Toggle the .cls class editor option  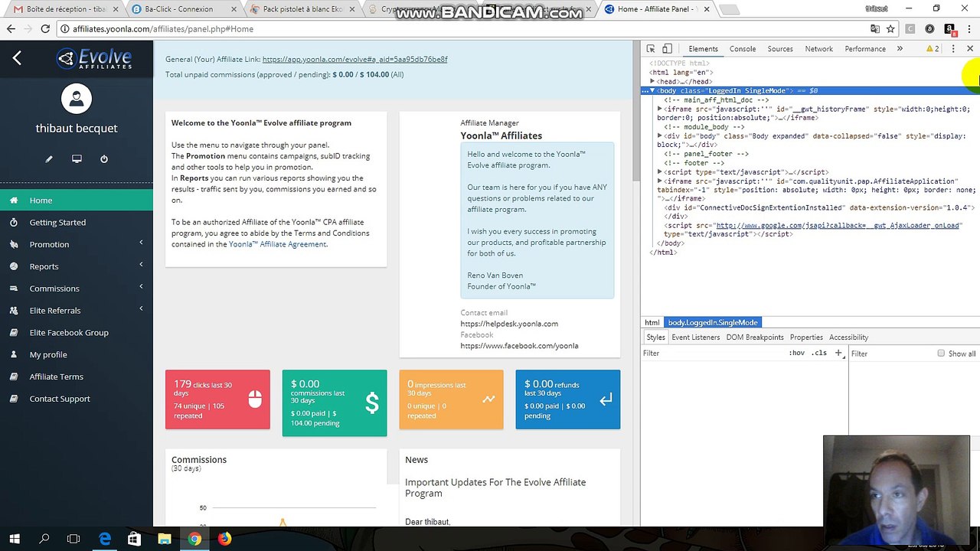[x=819, y=353]
